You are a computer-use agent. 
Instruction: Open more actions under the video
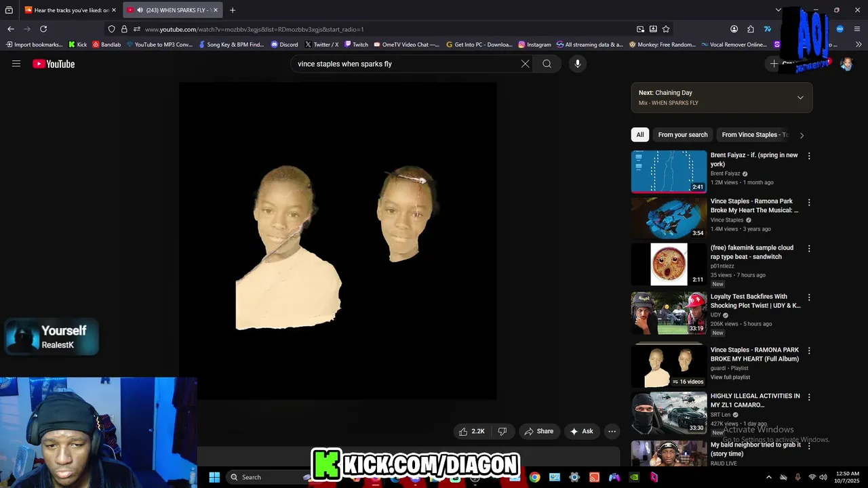pos(612,431)
